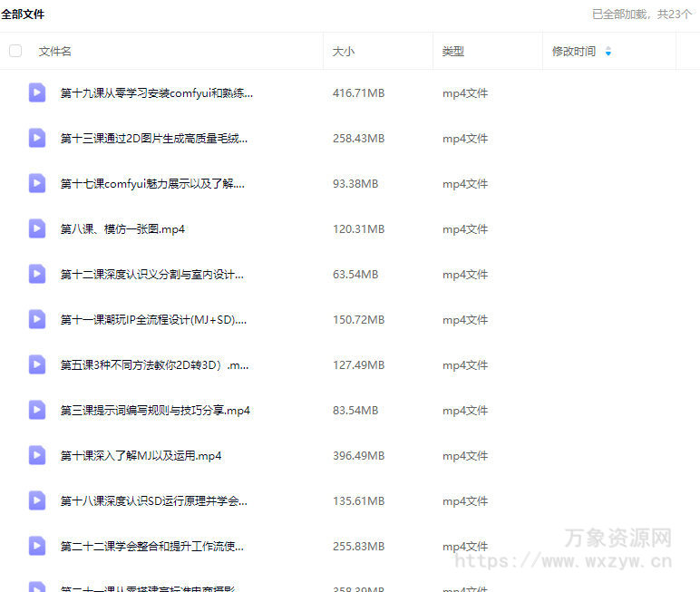
Task: Open file 第五课3种不同方法教你2D转3D
Action: pyautogui.click(x=154, y=365)
